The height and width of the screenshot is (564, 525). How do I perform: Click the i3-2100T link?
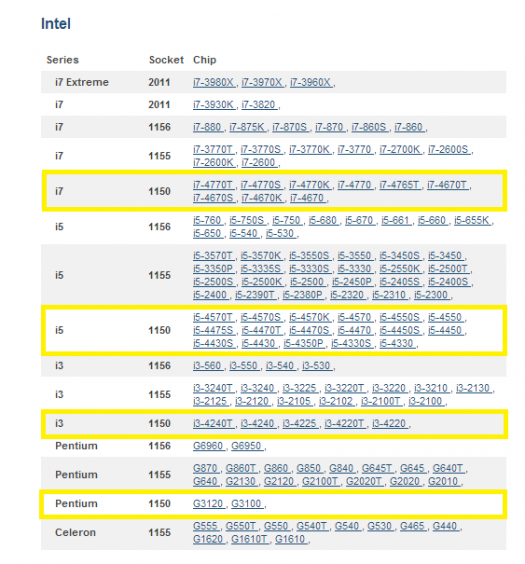click(x=381, y=401)
